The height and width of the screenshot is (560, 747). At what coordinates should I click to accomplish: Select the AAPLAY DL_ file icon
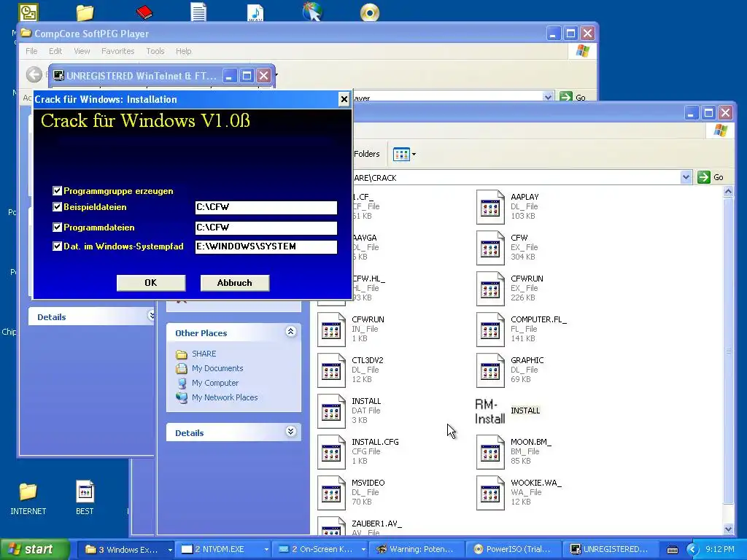490,207
